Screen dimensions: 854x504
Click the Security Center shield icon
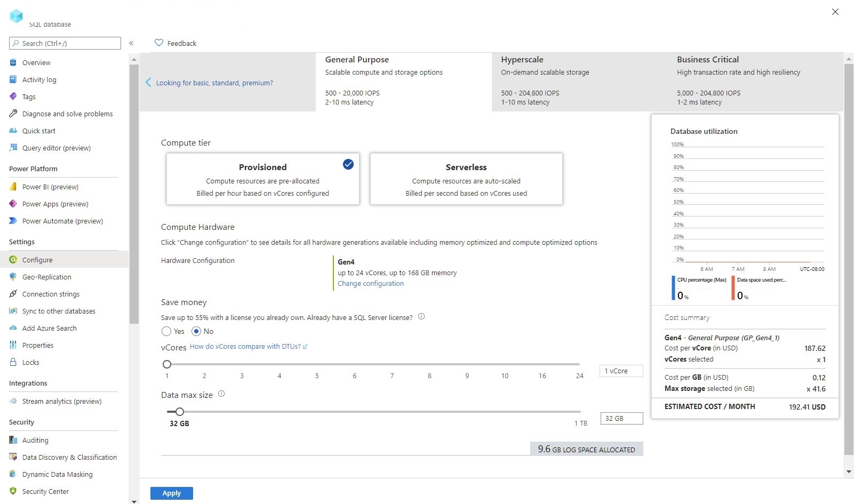(x=13, y=491)
